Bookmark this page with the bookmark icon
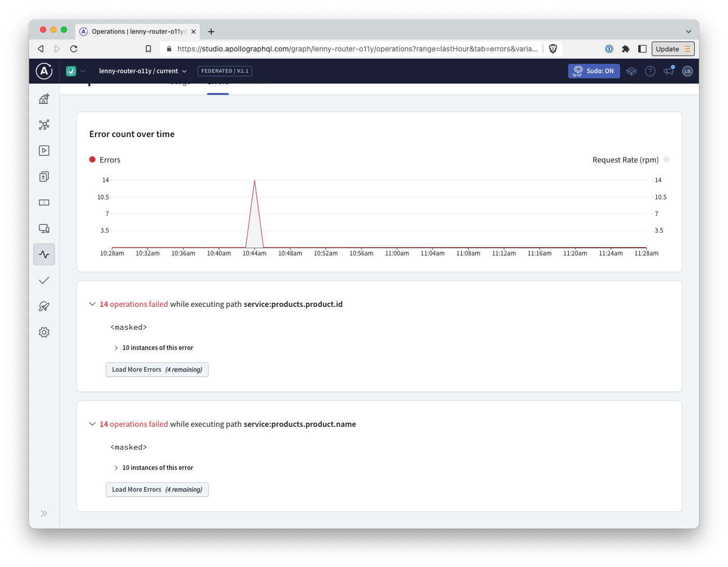Image resolution: width=728 pixels, height=567 pixels. tap(148, 49)
